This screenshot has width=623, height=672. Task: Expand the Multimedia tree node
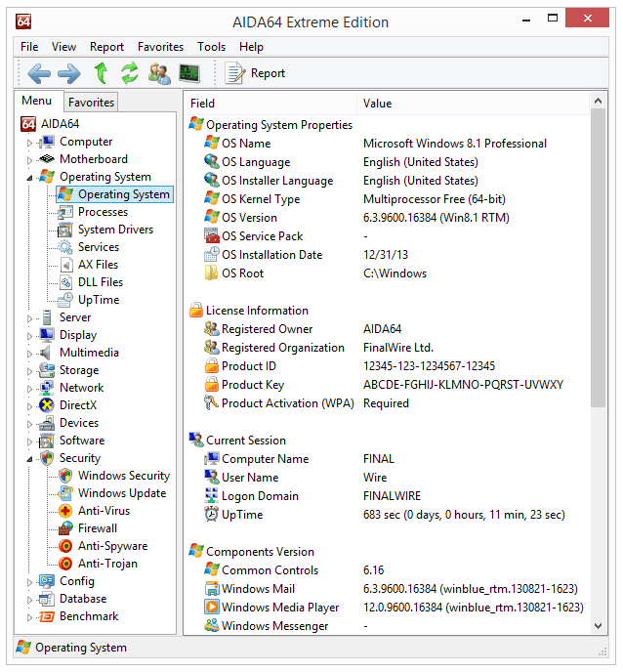29,354
